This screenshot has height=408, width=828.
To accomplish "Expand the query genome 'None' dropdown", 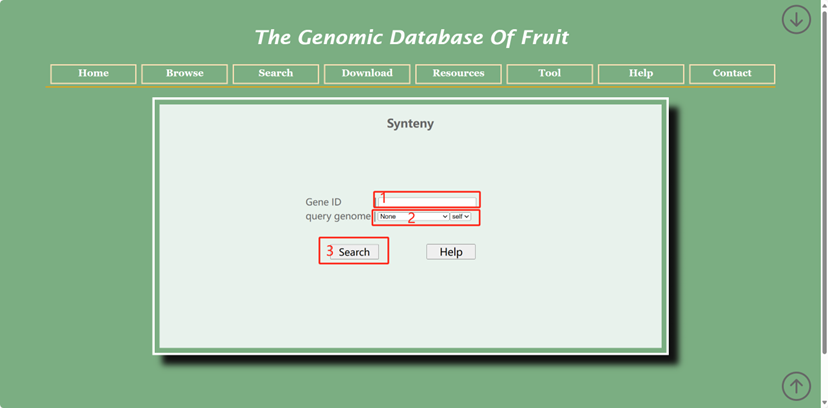I will click(413, 216).
